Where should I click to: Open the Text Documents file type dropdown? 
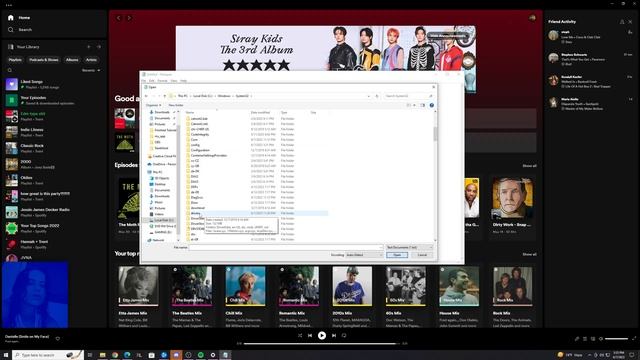409,247
